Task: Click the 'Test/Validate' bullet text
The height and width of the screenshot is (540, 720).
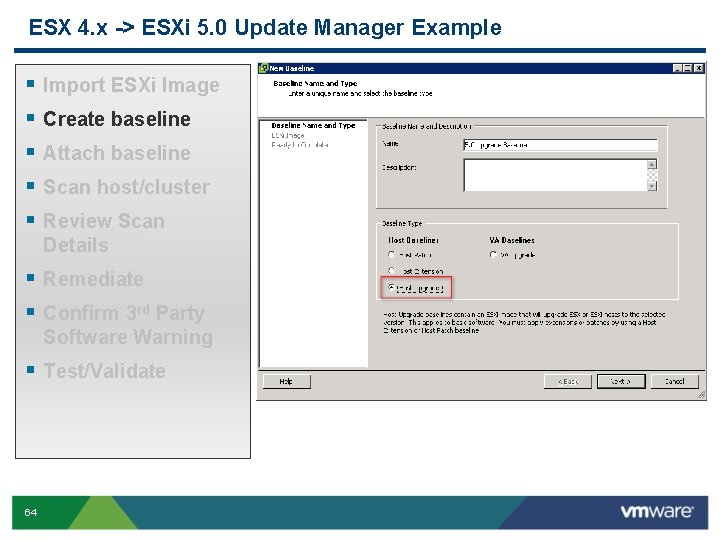Action: tap(104, 371)
